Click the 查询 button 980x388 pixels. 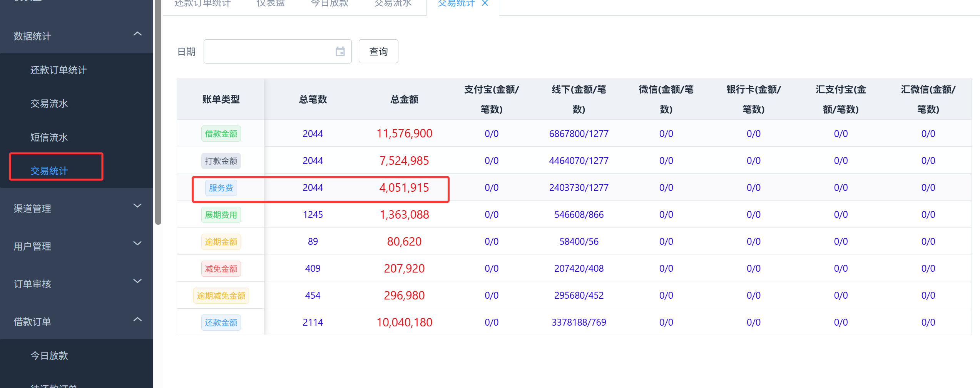tap(378, 51)
